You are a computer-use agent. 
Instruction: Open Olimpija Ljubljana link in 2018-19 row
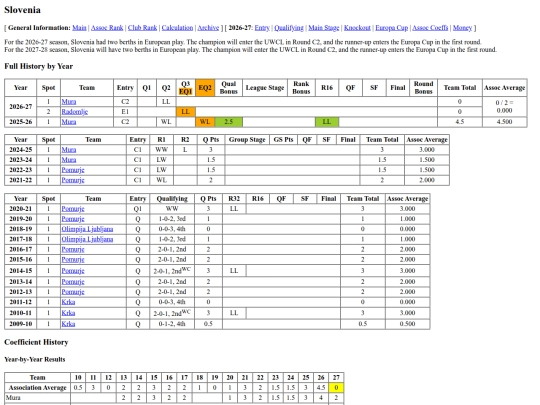(87, 229)
